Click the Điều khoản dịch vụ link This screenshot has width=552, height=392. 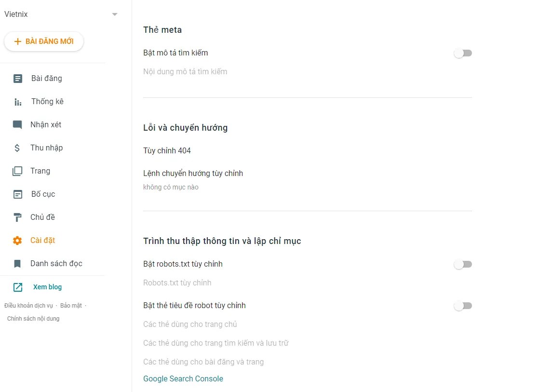point(28,306)
